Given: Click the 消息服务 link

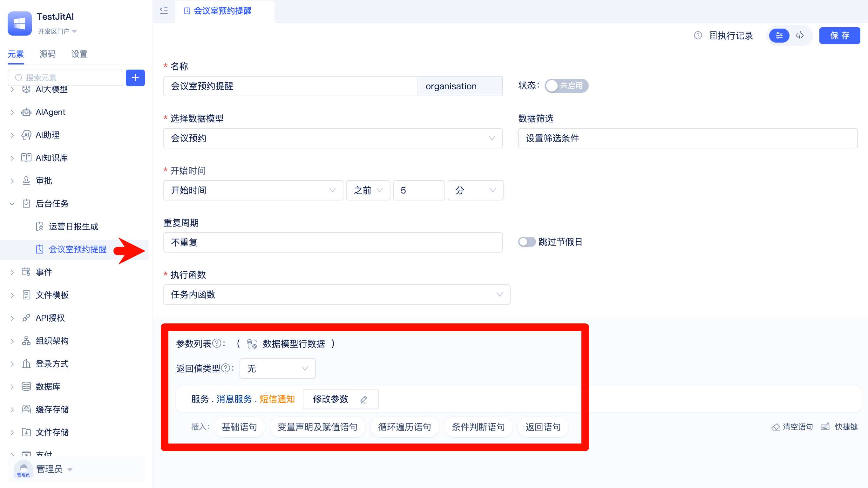Looking at the screenshot, I should 234,399.
